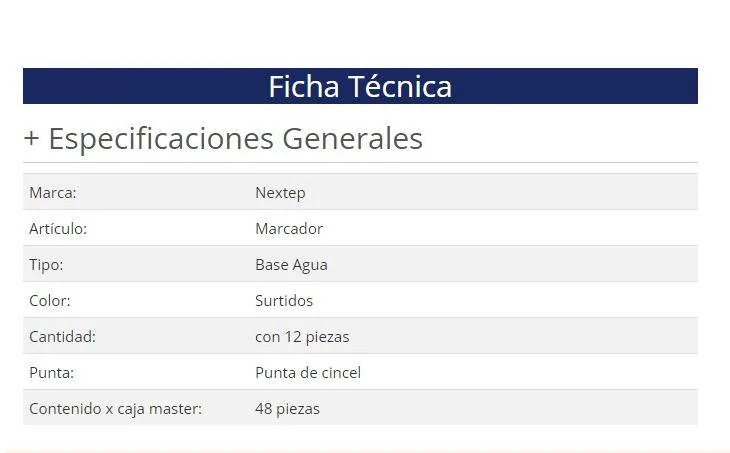730x453 pixels.
Task: Click the word "Especificaciones" in the section heading
Action: pos(161,139)
